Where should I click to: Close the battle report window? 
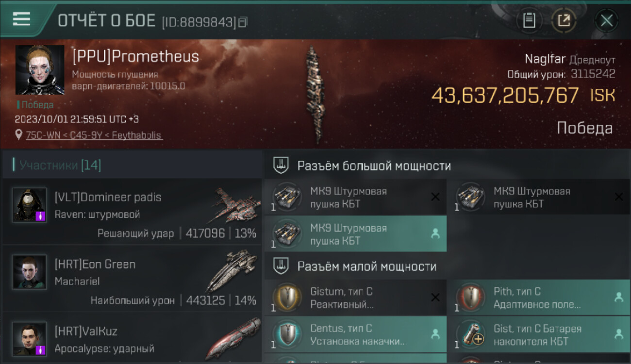(x=606, y=21)
